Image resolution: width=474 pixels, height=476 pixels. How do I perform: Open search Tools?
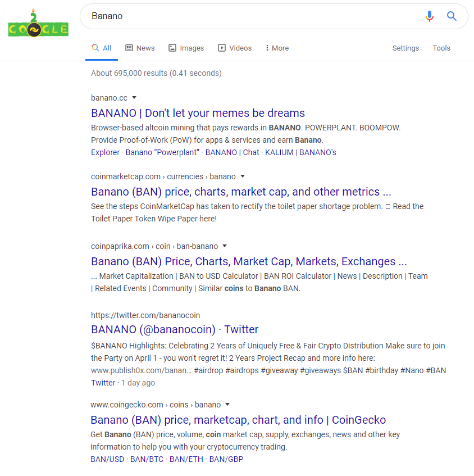(441, 48)
